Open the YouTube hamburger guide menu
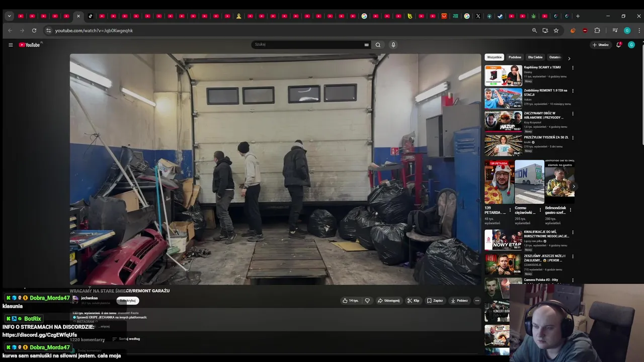Viewport: 644px width, 362px height. click(x=11, y=45)
